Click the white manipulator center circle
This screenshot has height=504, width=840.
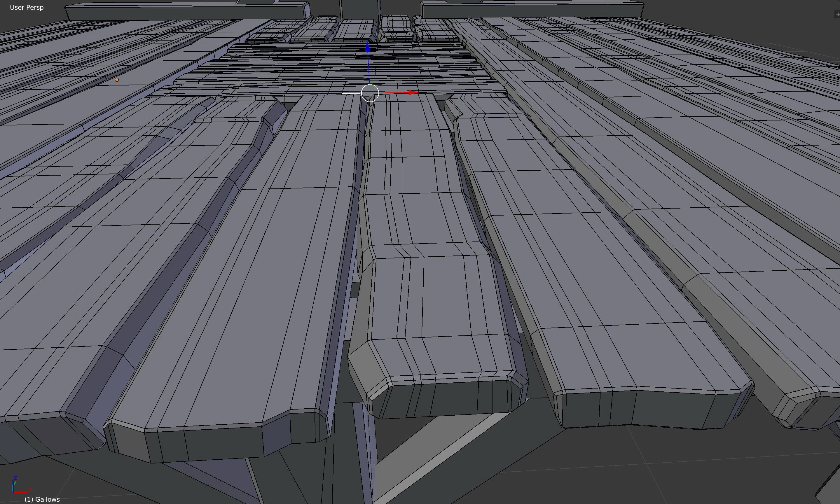pyautogui.click(x=370, y=93)
